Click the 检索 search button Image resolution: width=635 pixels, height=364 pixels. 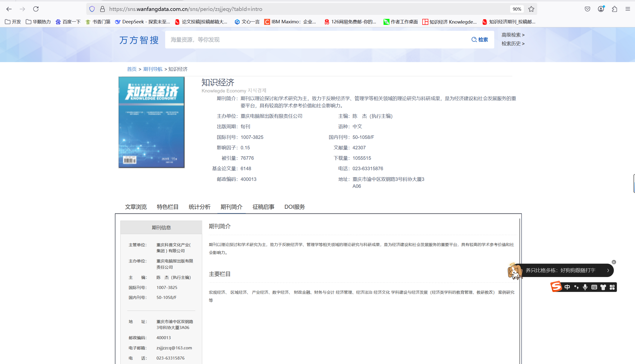tap(480, 40)
